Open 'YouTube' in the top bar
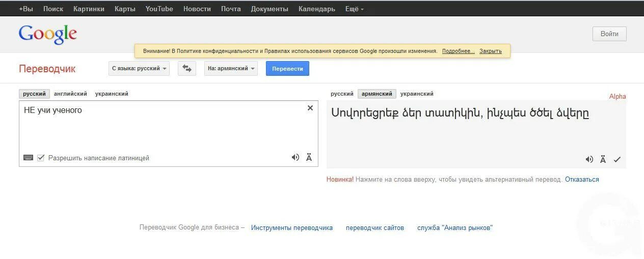 point(159,9)
